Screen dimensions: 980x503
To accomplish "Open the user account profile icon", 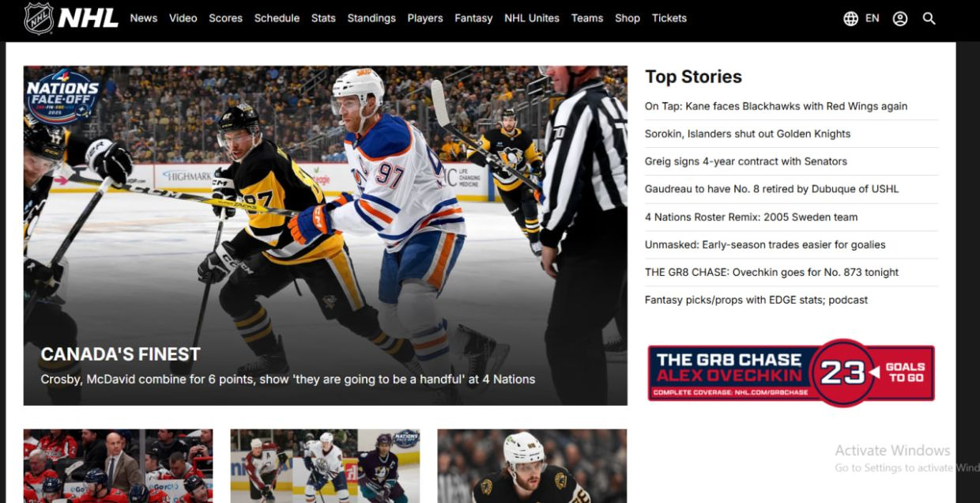I will [900, 18].
